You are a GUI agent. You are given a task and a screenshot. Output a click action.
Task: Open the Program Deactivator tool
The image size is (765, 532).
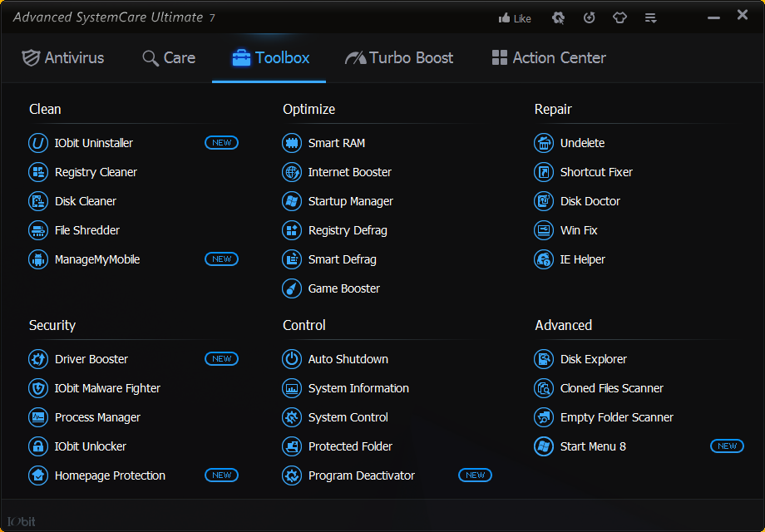(x=361, y=475)
